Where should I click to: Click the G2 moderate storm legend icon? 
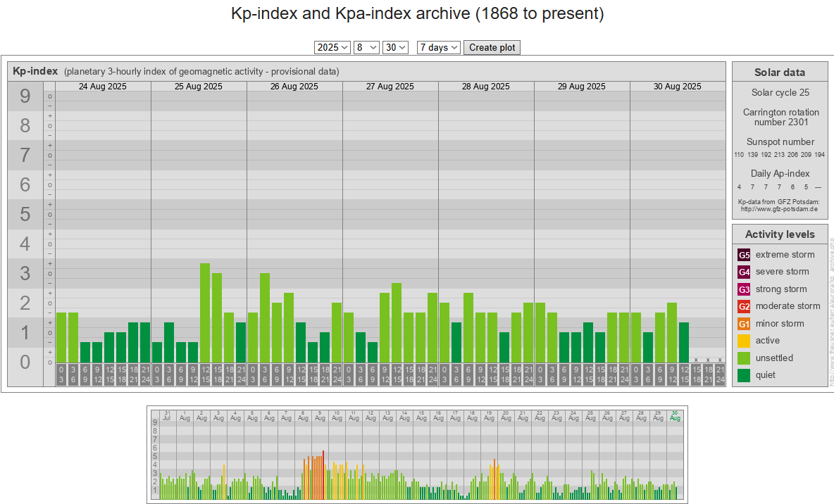(x=744, y=306)
